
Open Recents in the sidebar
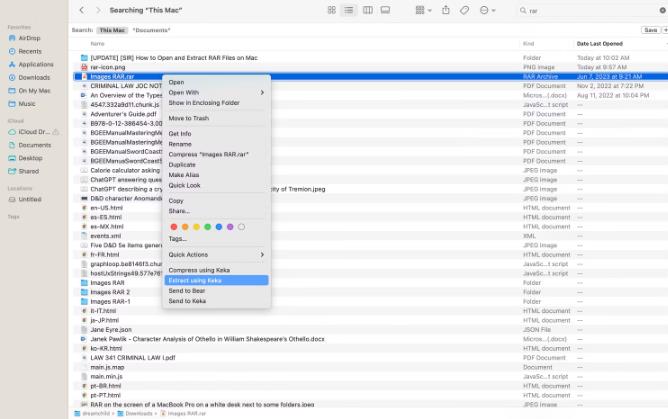coord(30,51)
